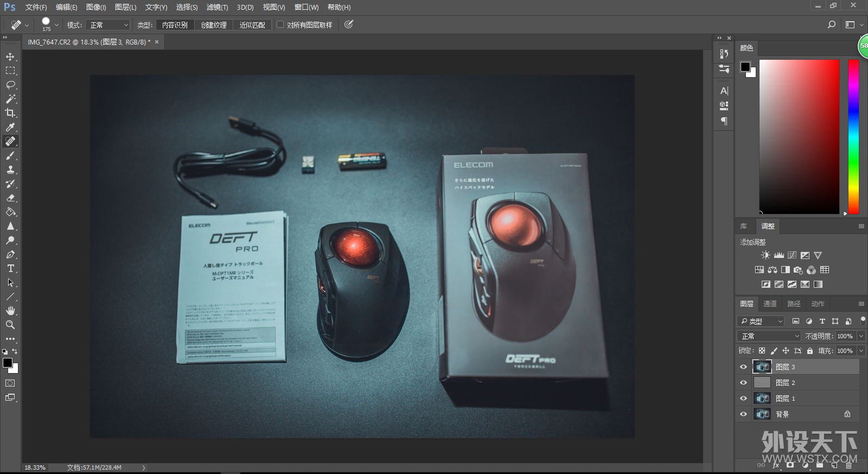Select the Eyedropper tool
868x474 pixels.
pos(10,127)
